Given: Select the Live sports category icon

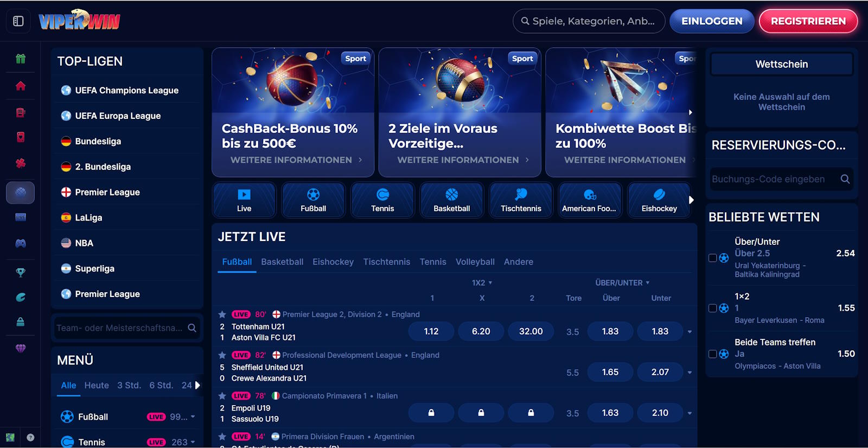Looking at the screenshot, I should (244, 200).
